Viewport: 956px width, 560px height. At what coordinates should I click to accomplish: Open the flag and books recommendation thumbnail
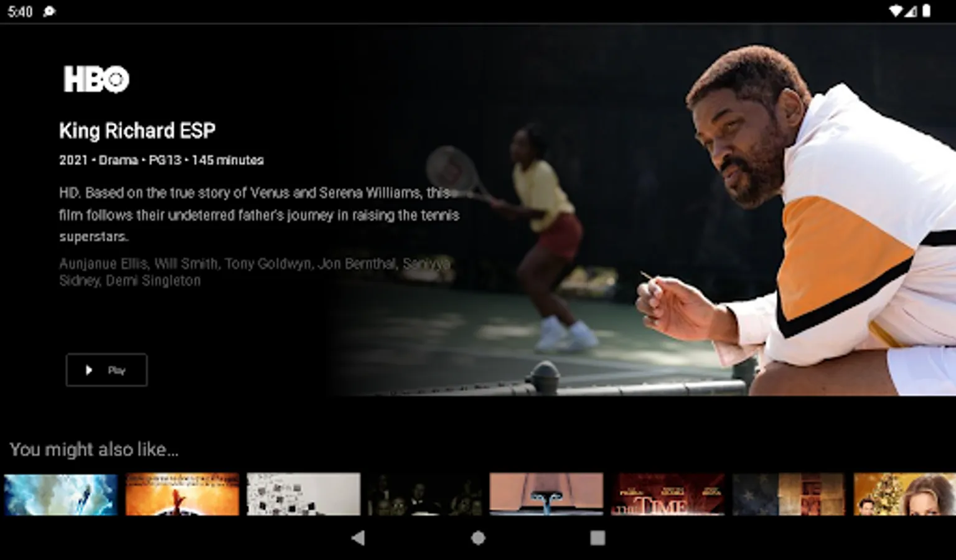789,494
